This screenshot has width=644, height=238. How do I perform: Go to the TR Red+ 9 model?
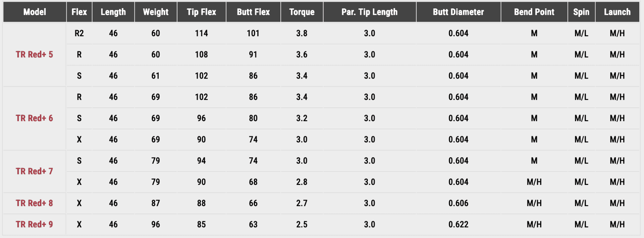coord(34,224)
